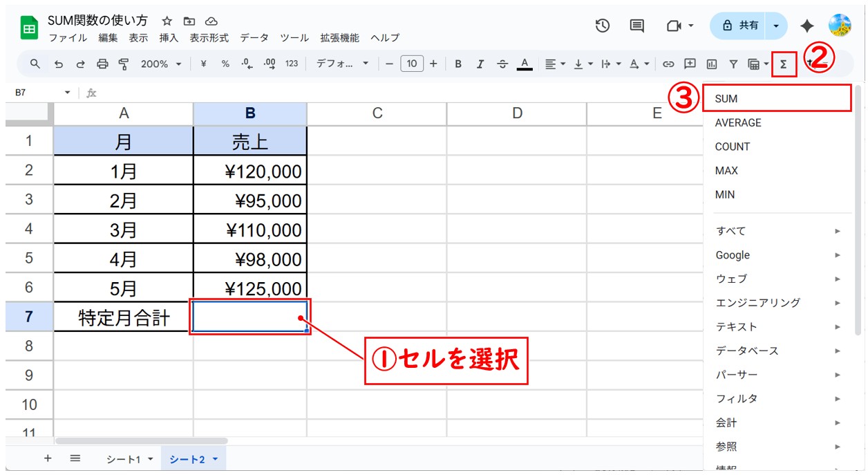Expand the すべて function category submenu
The width and height of the screenshot is (868, 475).
[777, 231]
